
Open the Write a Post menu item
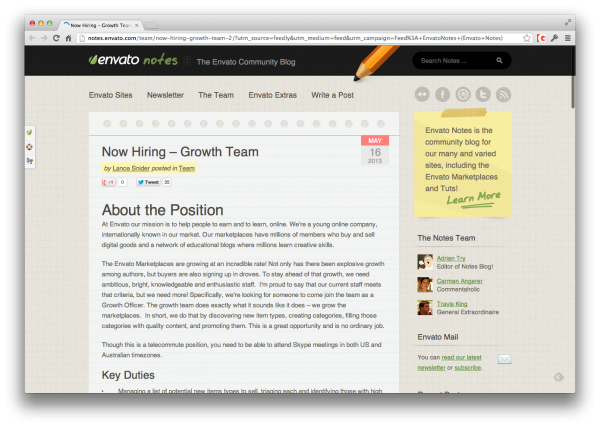pos(333,95)
